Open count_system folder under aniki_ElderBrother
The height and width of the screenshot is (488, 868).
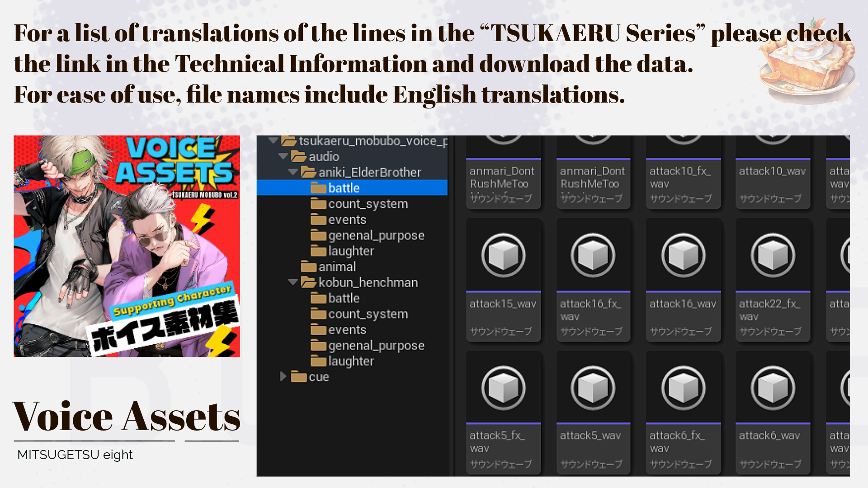click(359, 204)
